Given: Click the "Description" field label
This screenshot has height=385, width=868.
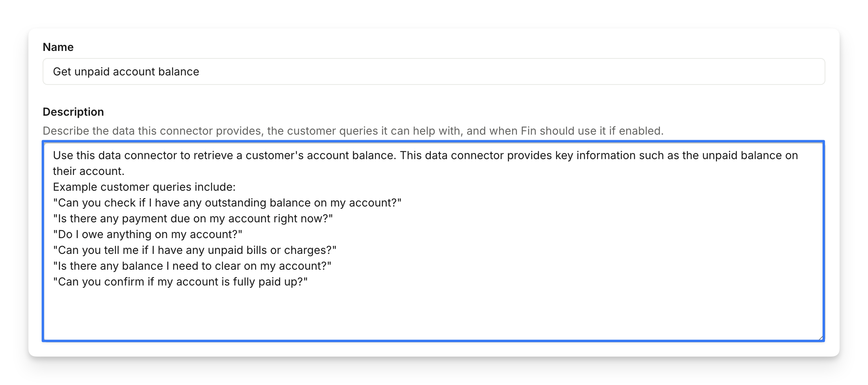Looking at the screenshot, I should [73, 112].
